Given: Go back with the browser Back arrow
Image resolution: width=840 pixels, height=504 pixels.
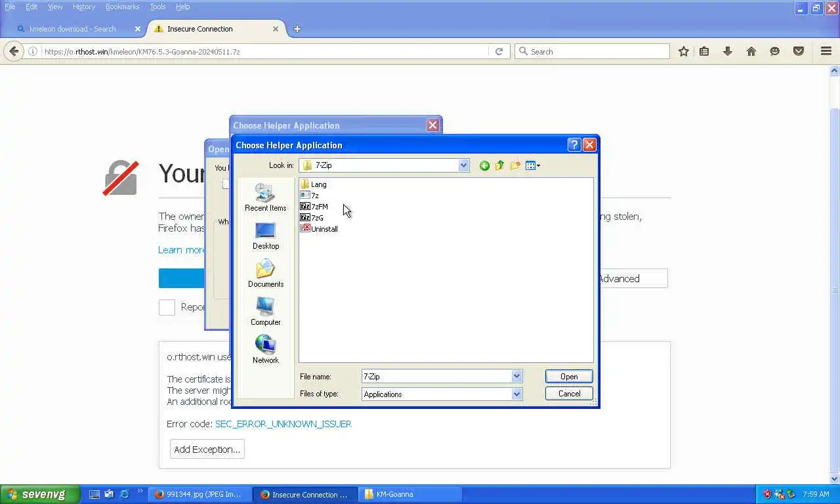Looking at the screenshot, I should (14, 51).
